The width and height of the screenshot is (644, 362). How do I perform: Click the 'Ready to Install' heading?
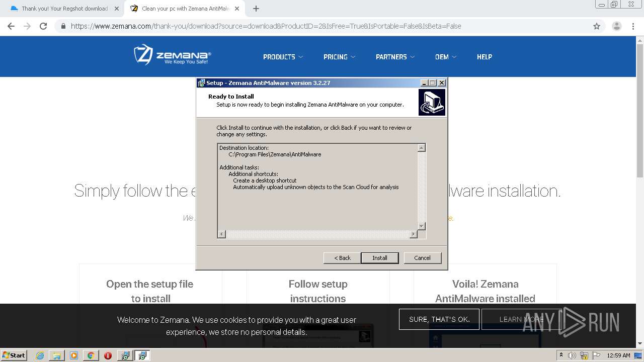231,97
